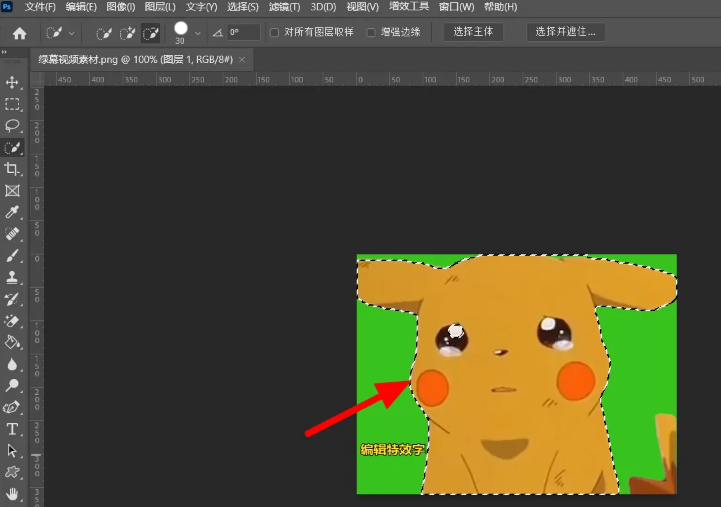
Task: Select the Lasso tool
Action: click(x=13, y=126)
